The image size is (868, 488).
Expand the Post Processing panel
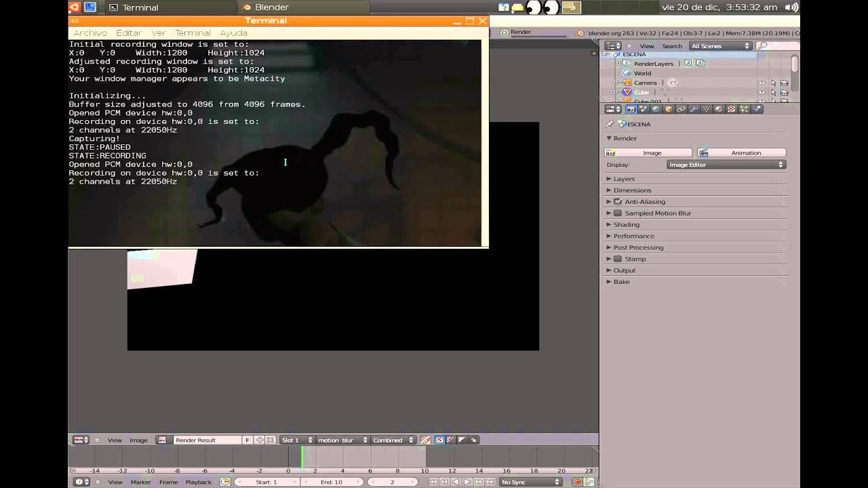[638, 248]
